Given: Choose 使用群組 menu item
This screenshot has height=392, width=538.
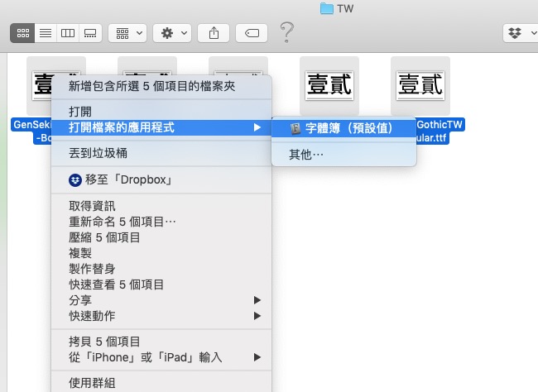Looking at the screenshot, I should [x=161, y=384].
